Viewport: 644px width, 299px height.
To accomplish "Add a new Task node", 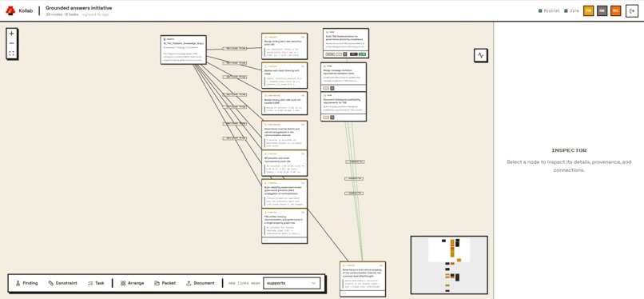I will [x=96, y=283].
